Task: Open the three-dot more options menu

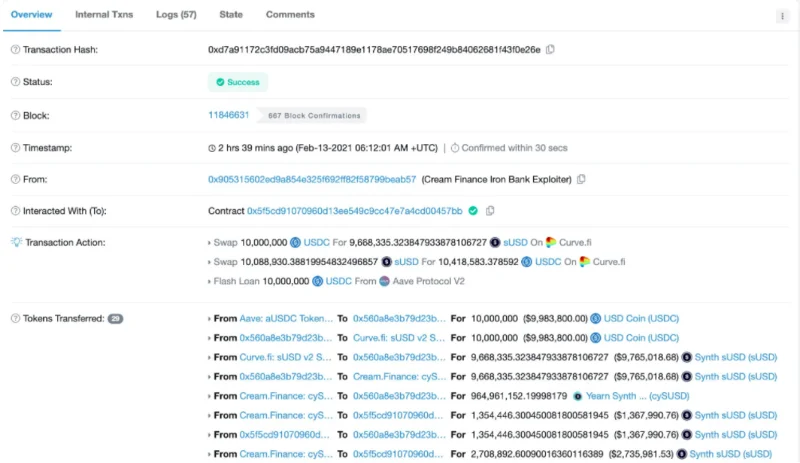Action: point(782,16)
